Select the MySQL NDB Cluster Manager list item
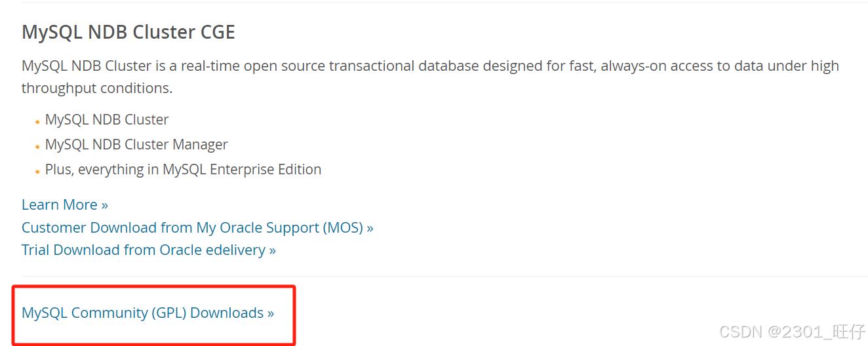868x346 pixels. (136, 145)
